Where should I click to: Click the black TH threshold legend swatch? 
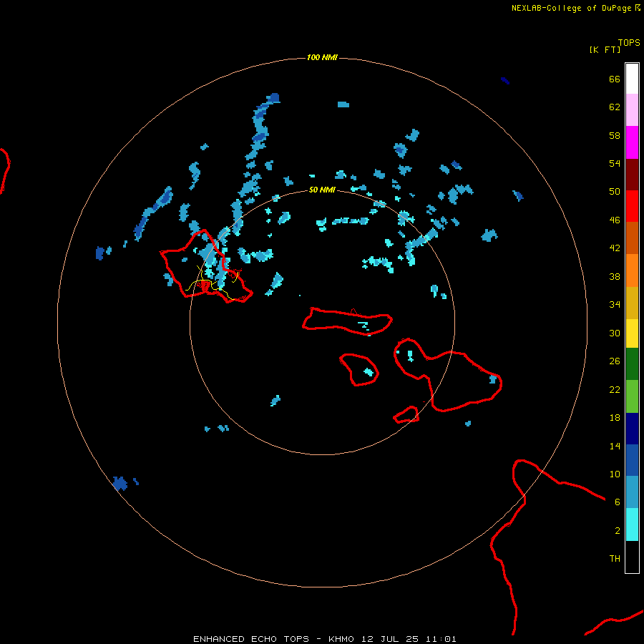(x=632, y=557)
